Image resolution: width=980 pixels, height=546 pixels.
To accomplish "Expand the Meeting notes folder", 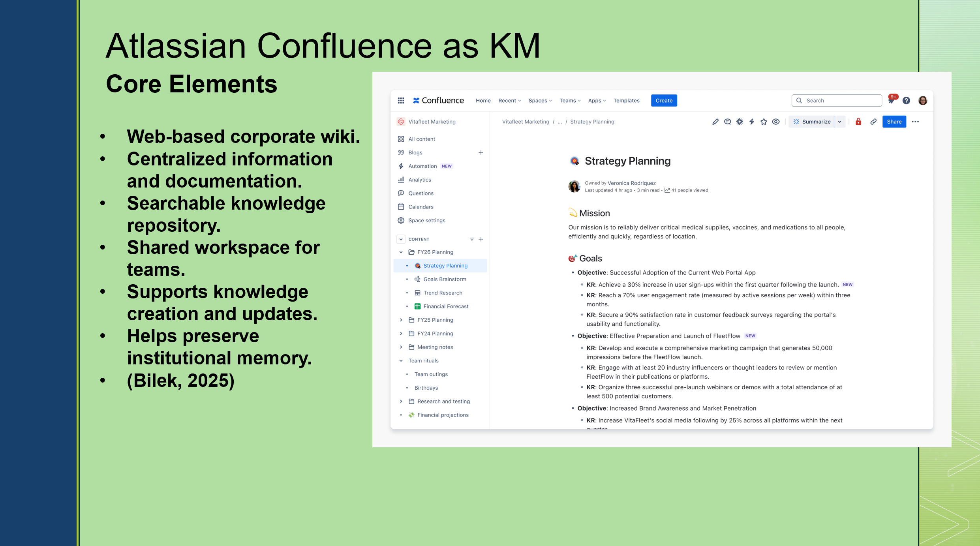I will [401, 347].
